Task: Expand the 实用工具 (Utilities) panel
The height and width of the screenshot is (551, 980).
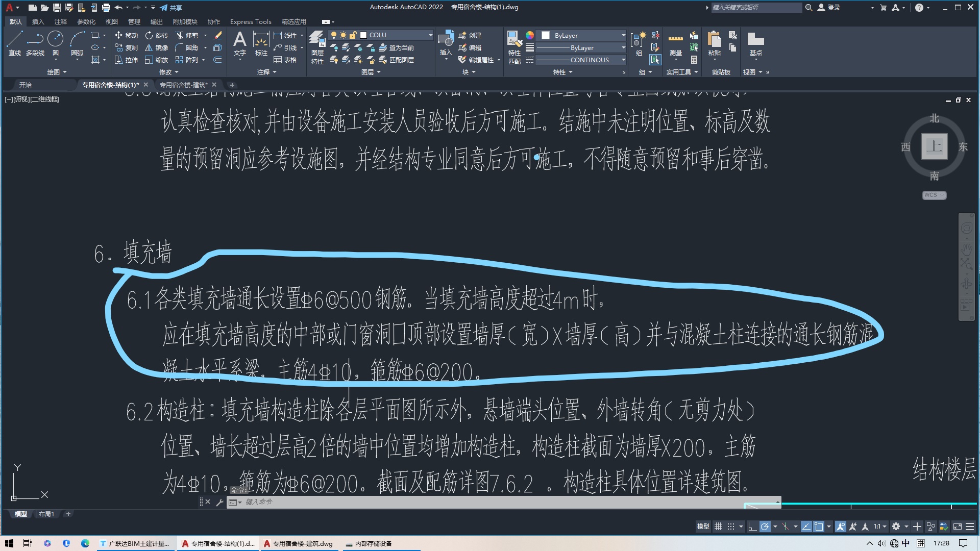Action: pyautogui.click(x=682, y=72)
